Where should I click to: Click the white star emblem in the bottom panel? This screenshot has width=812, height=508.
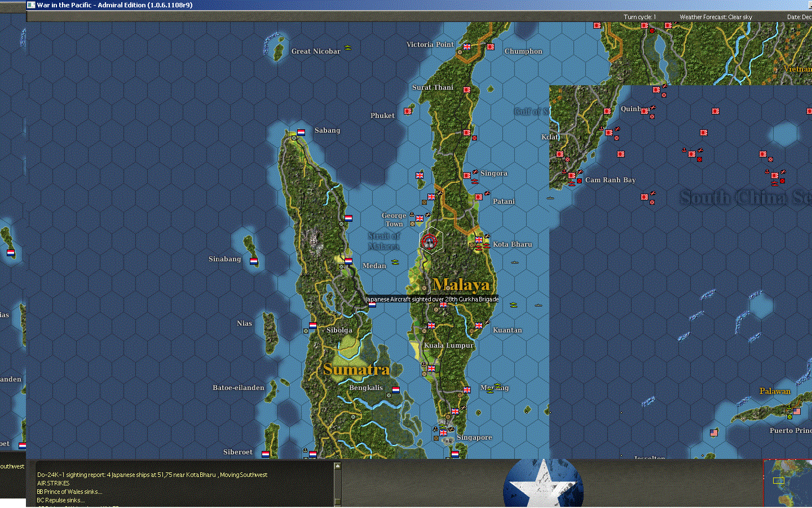543,483
